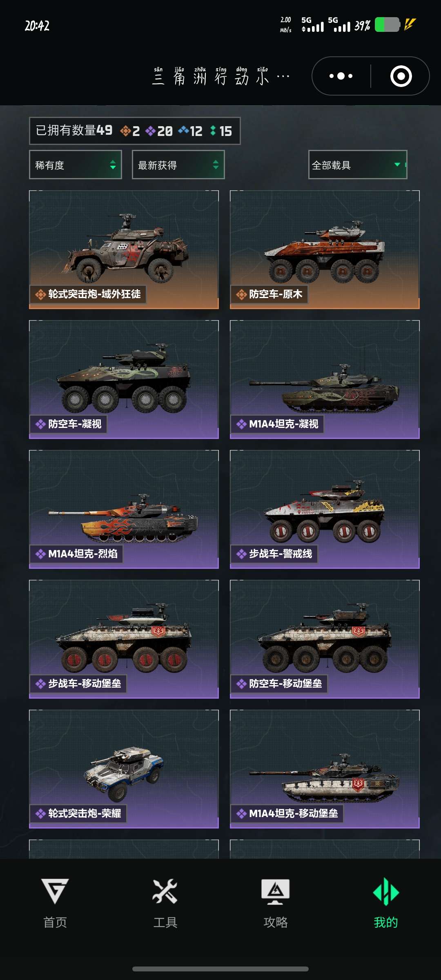
Task: Open the 防空车-原木 vehicle card
Action: pos(325,249)
